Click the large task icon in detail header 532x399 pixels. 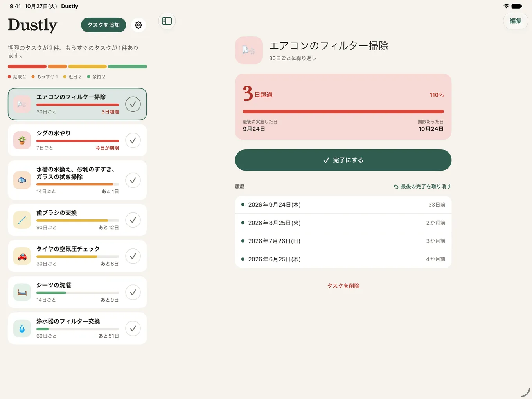point(249,50)
